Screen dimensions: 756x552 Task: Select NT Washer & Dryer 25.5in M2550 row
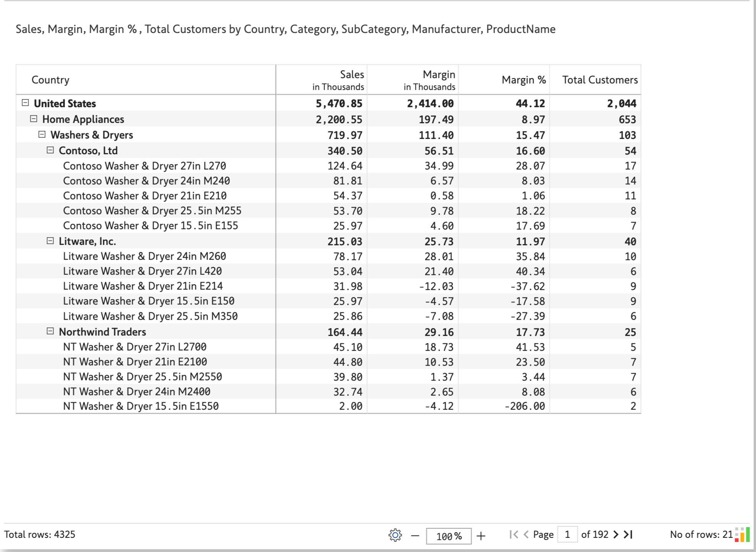(328, 376)
